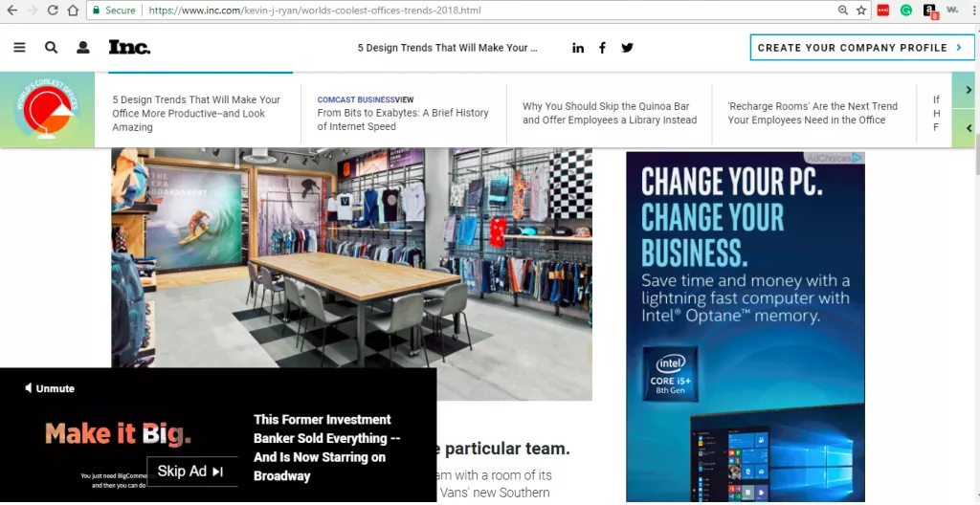Unmute the video ad

[50, 388]
